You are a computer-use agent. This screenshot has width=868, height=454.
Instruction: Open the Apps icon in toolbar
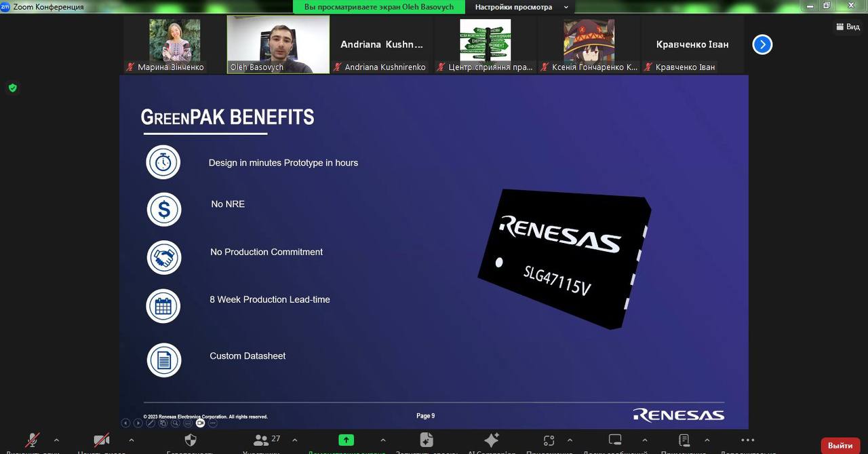click(549, 440)
